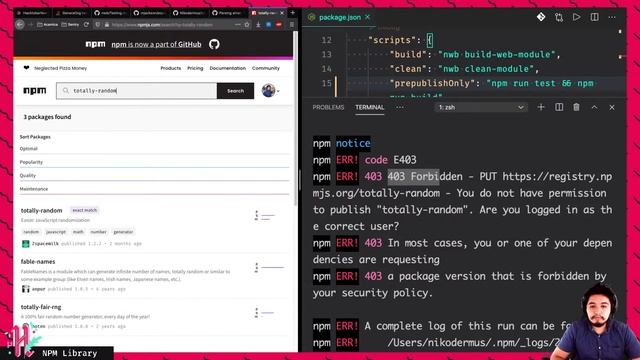
Task: Click the browser back arrow button
Action: [20, 24]
